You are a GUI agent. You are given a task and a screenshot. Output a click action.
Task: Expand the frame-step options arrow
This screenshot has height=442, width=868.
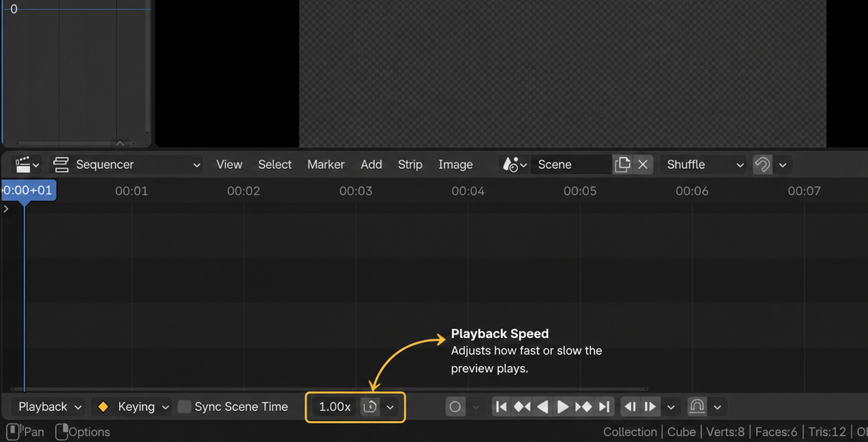click(671, 406)
